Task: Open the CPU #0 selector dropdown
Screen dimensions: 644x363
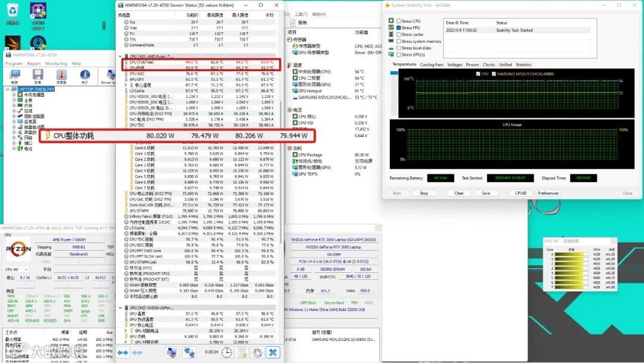Action: point(17,270)
